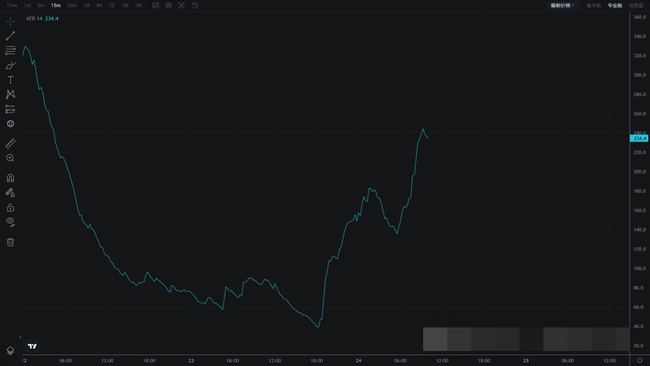
Task: Switch to professional version tab
Action: point(615,5)
